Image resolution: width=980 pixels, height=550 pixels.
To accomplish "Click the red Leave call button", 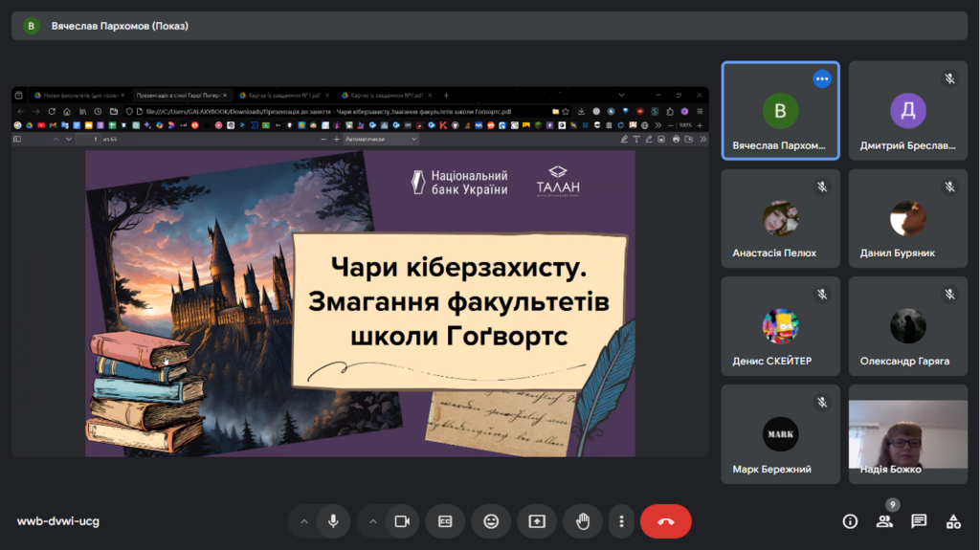I will (x=666, y=521).
